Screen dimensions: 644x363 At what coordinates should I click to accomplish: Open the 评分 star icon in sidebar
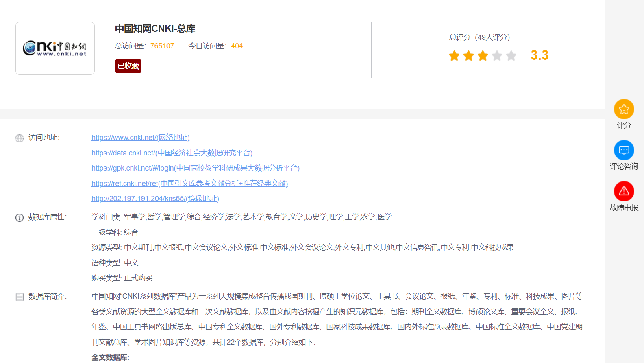pos(624,109)
